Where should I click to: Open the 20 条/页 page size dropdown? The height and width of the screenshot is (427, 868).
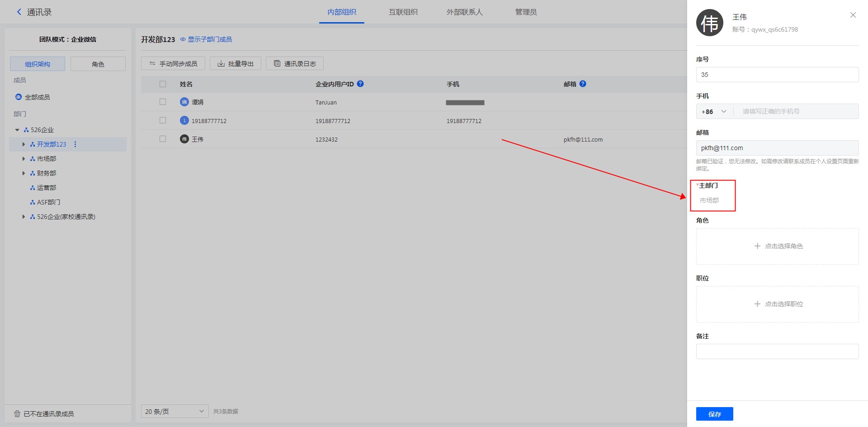click(175, 411)
